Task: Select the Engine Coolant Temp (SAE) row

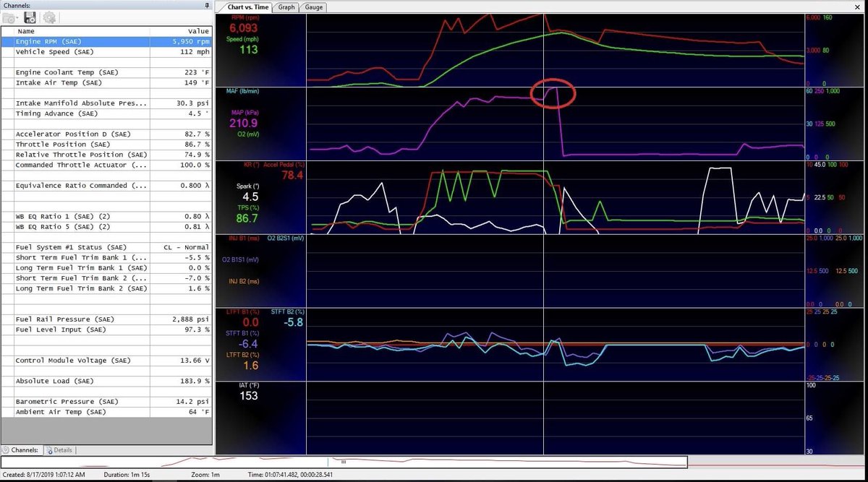Action: (x=107, y=72)
